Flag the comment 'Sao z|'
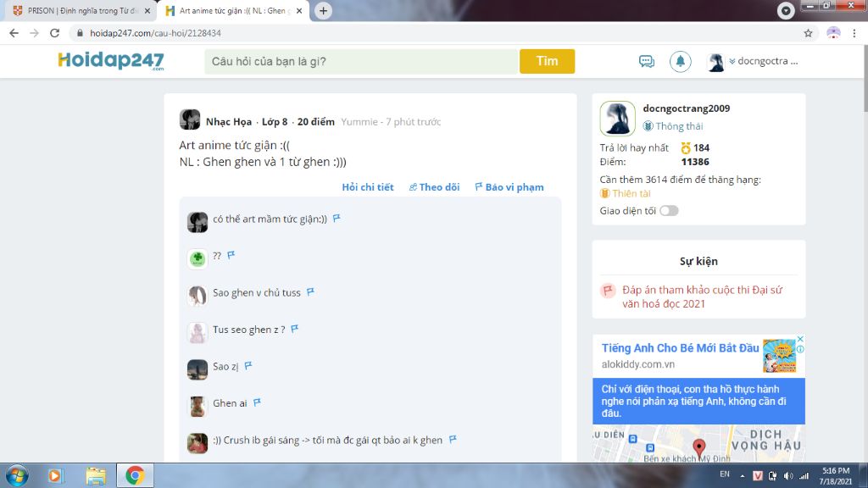Screen dimensions: 868x488 (248, 365)
